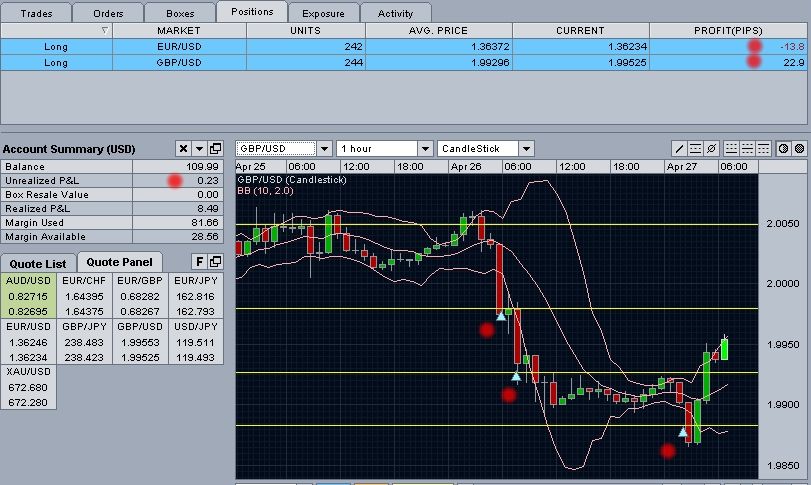The height and width of the screenshot is (485, 811).
Task: Click the GBP/USD (Candlestick) chart label
Action: click(x=292, y=179)
